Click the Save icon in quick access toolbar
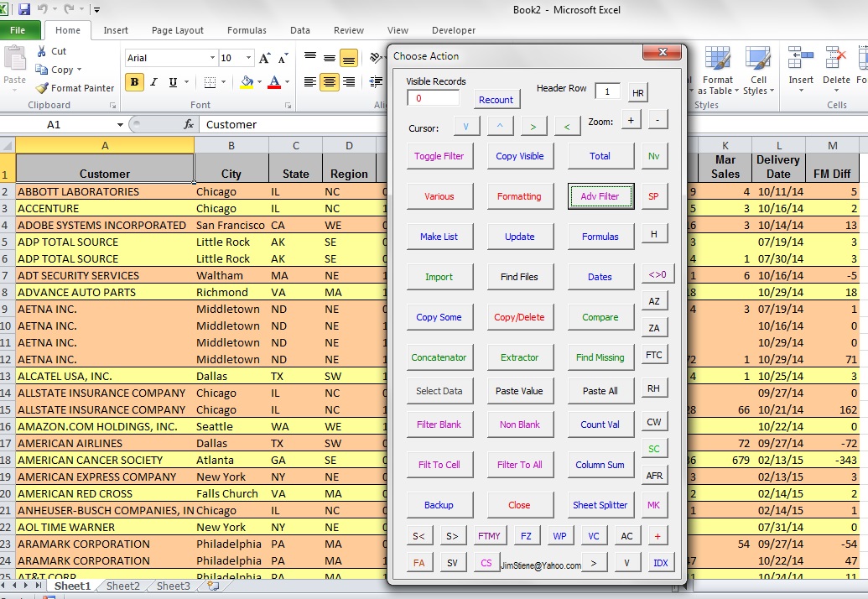This screenshot has width=868, height=599. (23, 9)
